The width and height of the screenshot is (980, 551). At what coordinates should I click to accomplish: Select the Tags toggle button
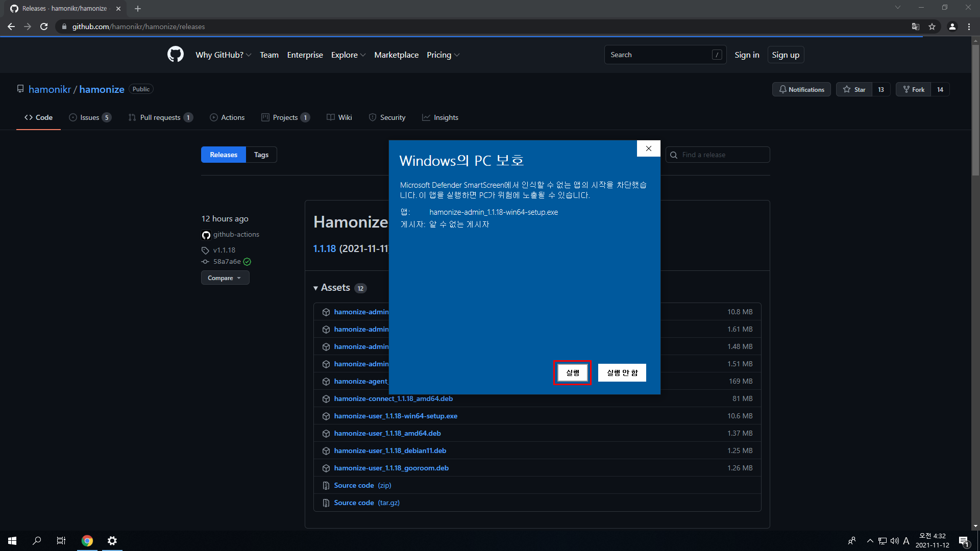click(x=261, y=155)
